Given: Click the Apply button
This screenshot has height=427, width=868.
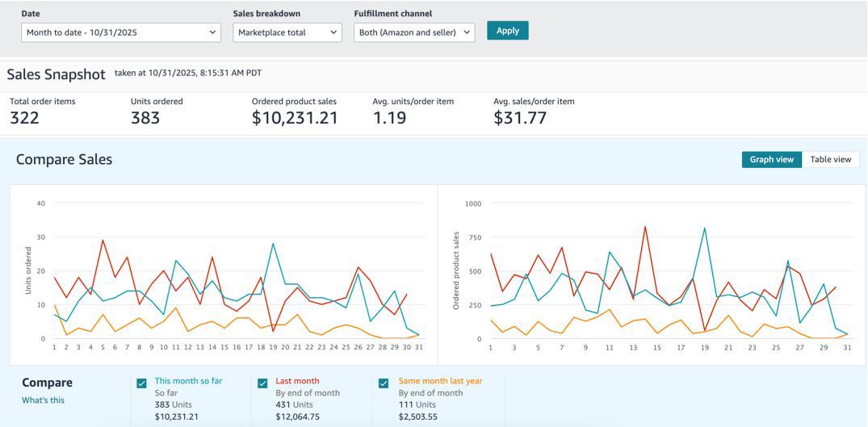Looking at the screenshot, I should (x=507, y=31).
